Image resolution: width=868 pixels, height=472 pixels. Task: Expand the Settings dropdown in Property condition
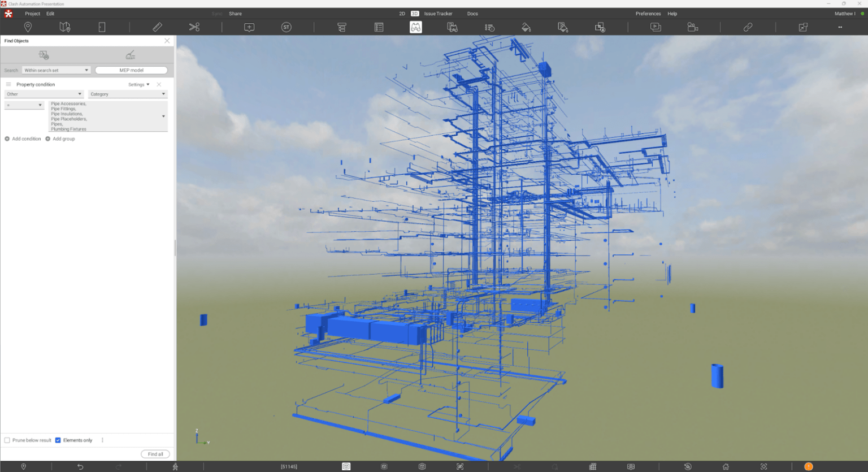(x=137, y=84)
